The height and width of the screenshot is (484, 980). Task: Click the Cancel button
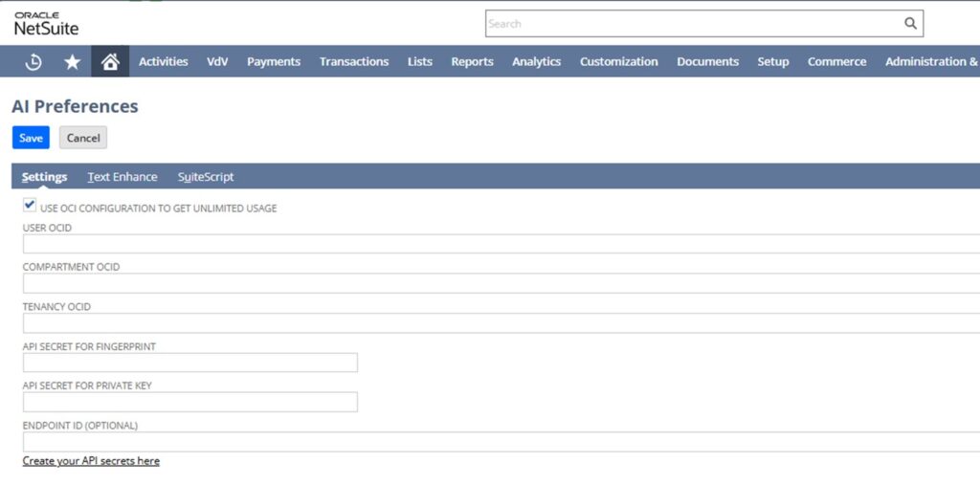click(83, 138)
